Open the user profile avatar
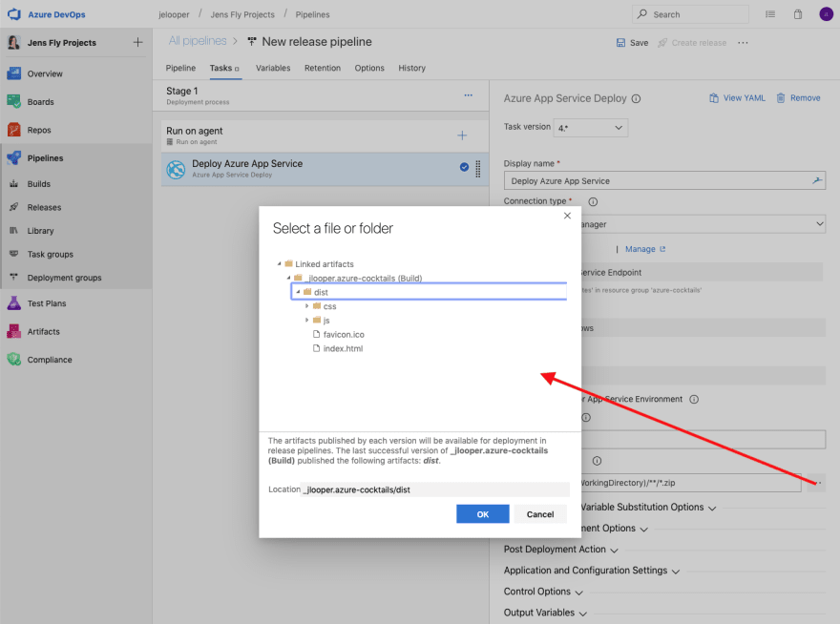 click(x=826, y=14)
